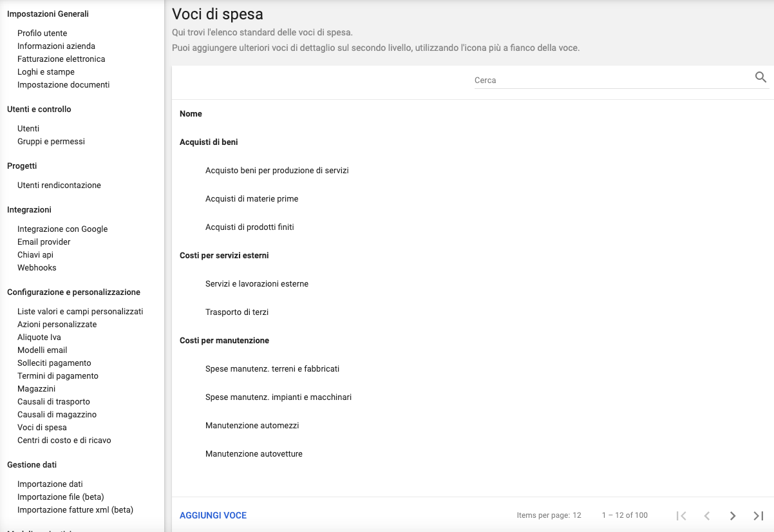Viewport: 774px width, 532px height.
Task: Go to the next page
Action: [x=733, y=515]
